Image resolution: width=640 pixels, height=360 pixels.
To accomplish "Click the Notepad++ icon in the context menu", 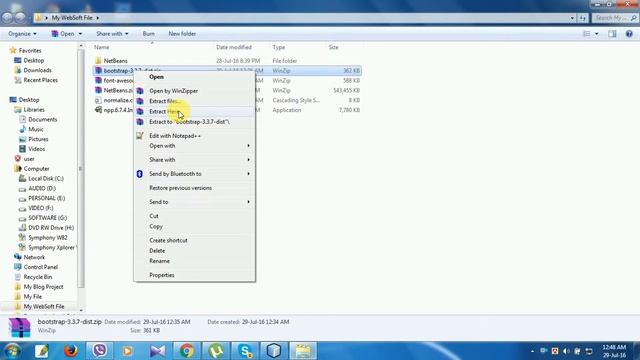I will [140, 136].
